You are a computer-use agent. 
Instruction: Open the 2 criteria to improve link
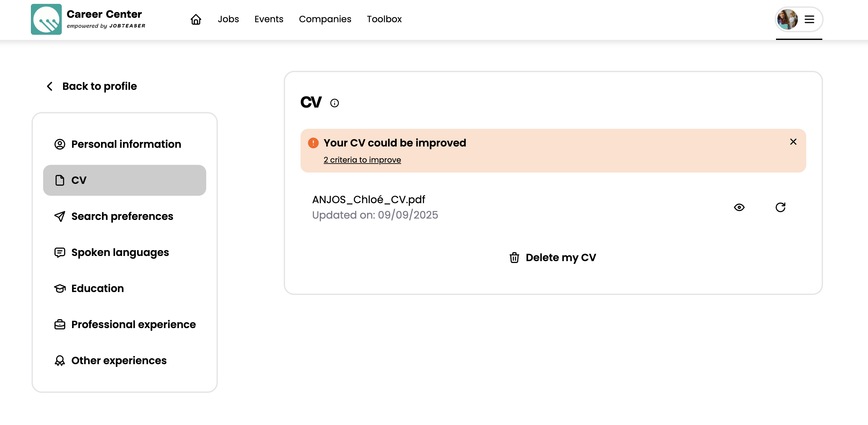(362, 160)
